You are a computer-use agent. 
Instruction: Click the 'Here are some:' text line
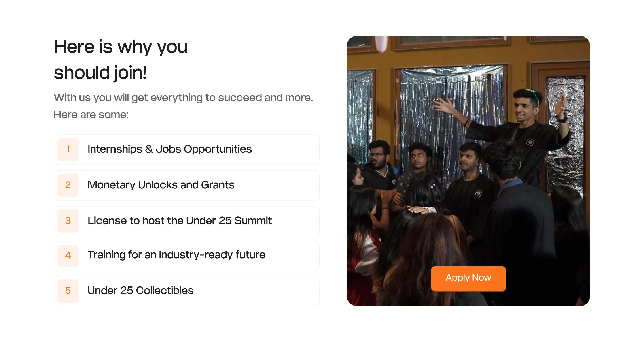(x=91, y=115)
